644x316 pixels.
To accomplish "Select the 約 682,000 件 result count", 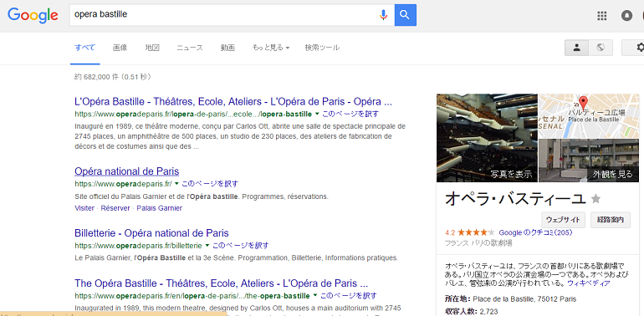I will (113, 77).
